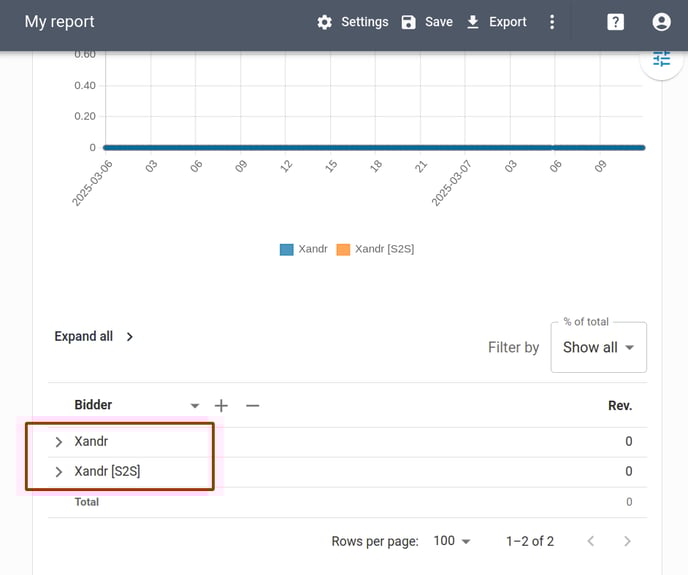
Task: Change rows per page from 100
Action: tap(452, 541)
